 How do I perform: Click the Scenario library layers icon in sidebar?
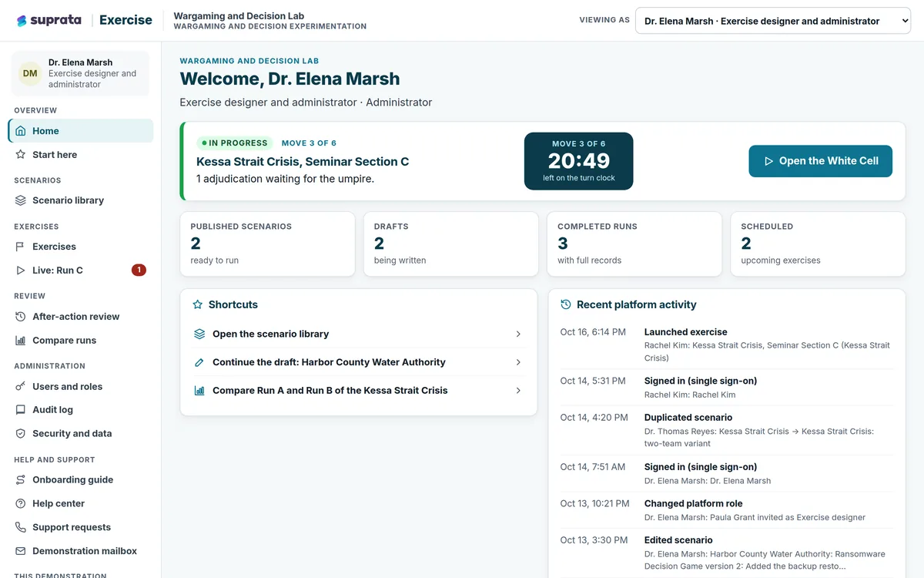click(x=21, y=200)
